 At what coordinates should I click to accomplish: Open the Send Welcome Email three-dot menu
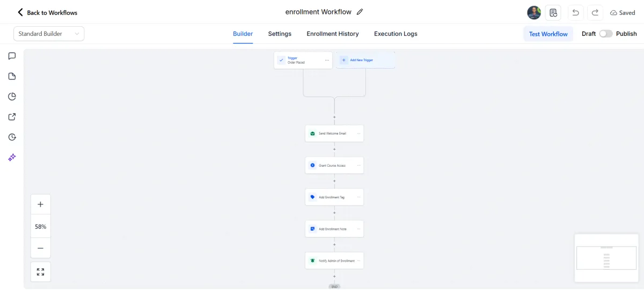358,133
